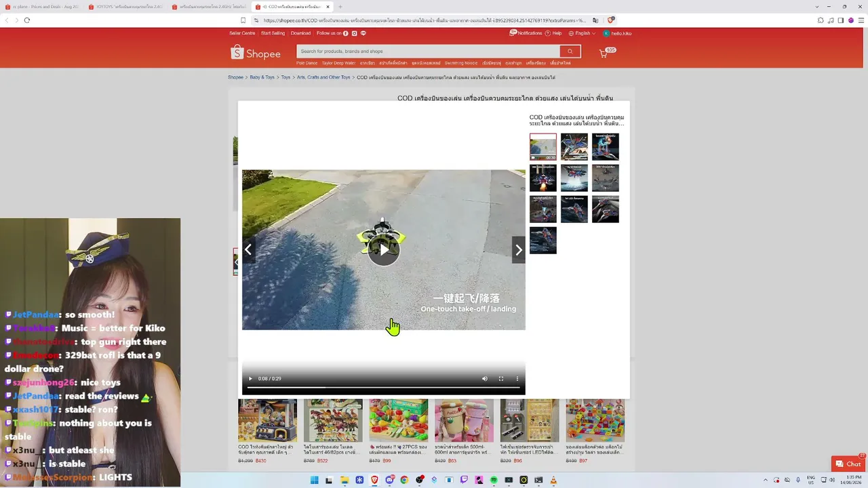
Task: Open the hello.kiko account menu
Action: coord(617,33)
